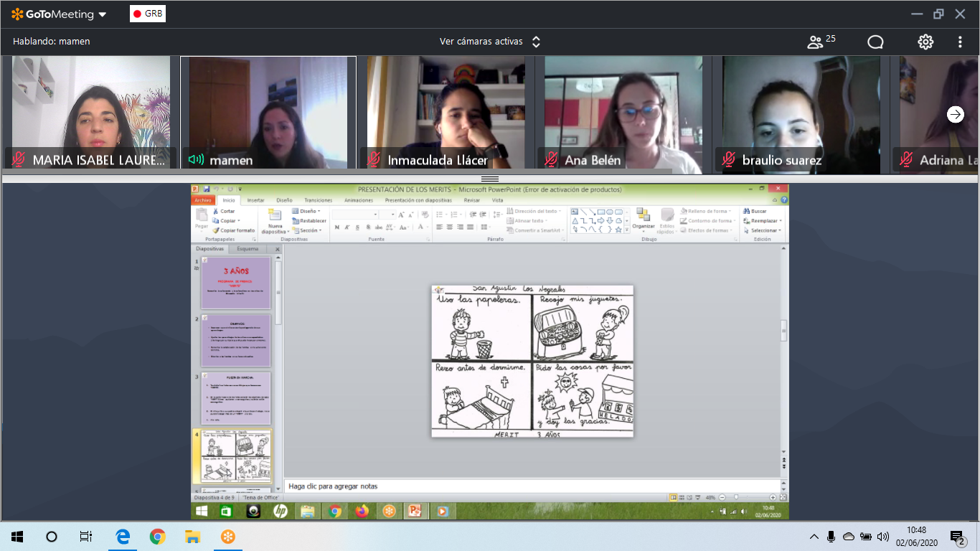980x551 pixels.
Task: Open the GoToMeeting chat bubble icon
Action: click(x=875, y=42)
